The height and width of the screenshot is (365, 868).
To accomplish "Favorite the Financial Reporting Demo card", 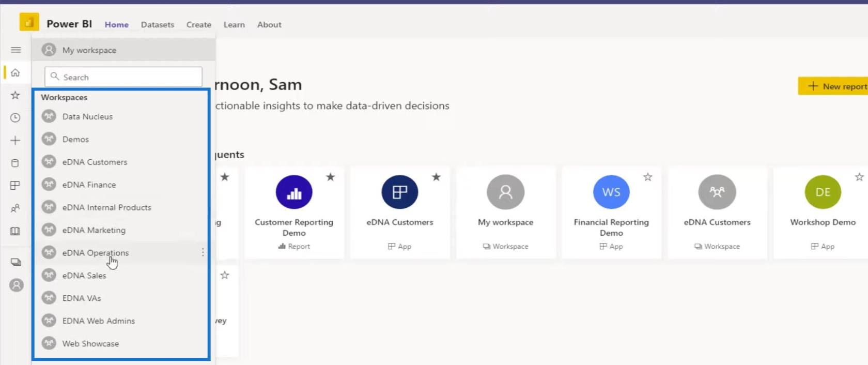I will 648,177.
